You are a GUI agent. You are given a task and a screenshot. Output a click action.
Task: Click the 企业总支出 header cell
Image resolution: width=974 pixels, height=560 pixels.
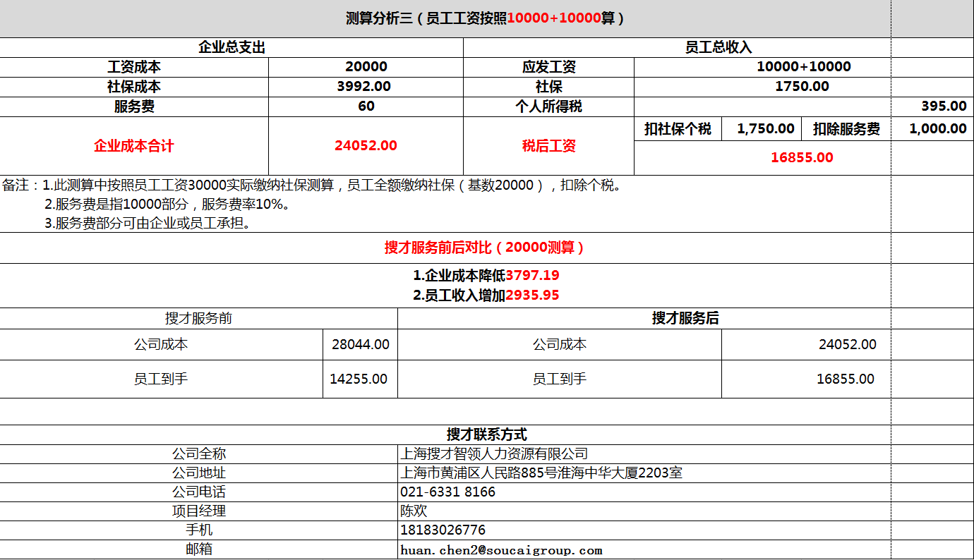pos(232,48)
